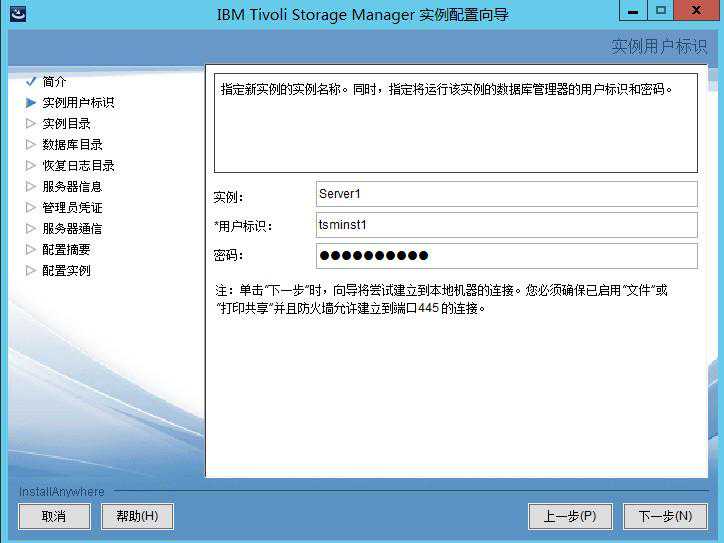Image resolution: width=724 pixels, height=543 pixels.
Task: Click the 用户标识 field containing tsminst1
Action: click(505, 225)
